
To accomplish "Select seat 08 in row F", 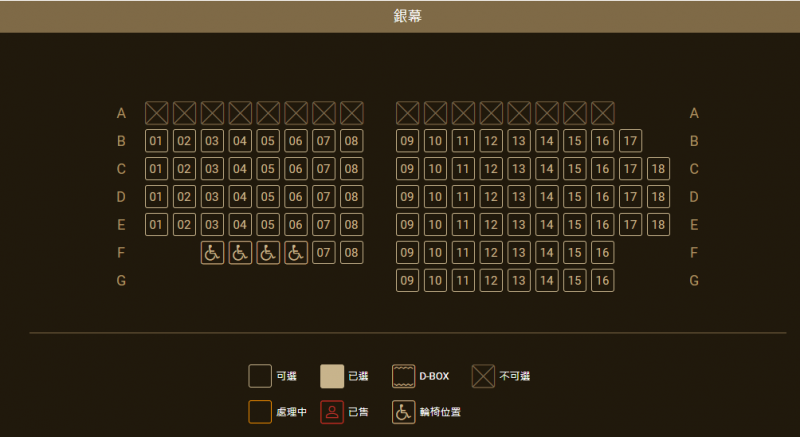I will point(351,253).
